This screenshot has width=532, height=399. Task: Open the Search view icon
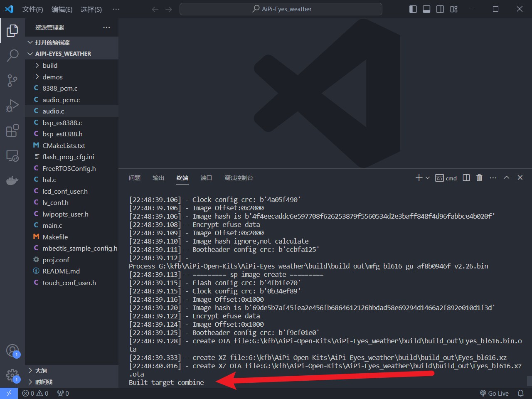point(12,55)
